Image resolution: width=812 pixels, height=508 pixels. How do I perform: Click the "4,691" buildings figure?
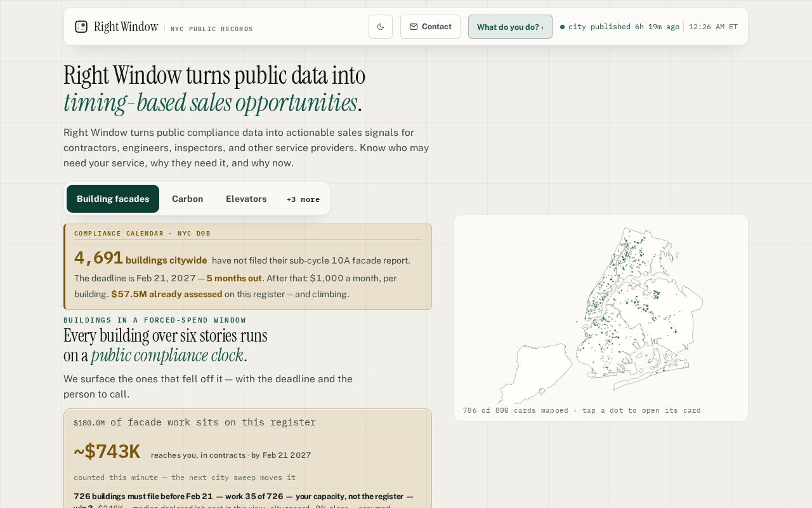point(98,258)
